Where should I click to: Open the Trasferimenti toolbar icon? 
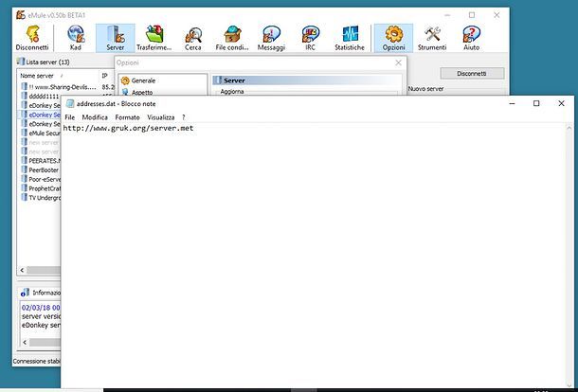(x=154, y=38)
